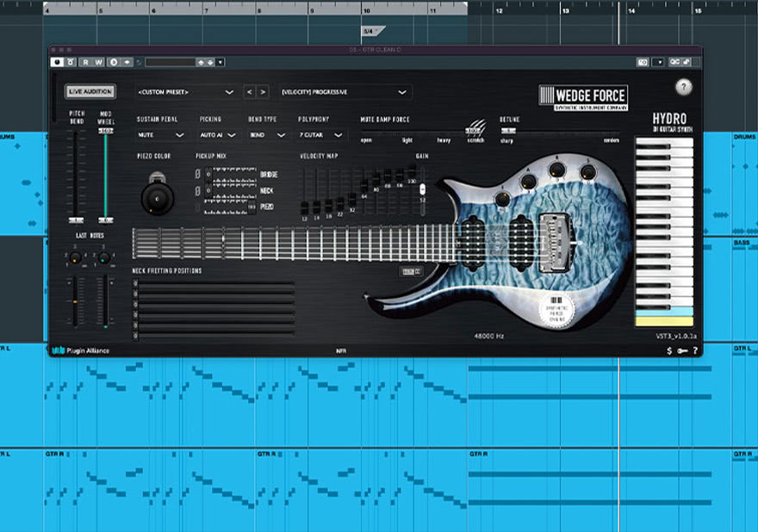Viewport: 758px width, 532px height.
Task: Click the copy settings arrows icon
Action: click(127, 62)
